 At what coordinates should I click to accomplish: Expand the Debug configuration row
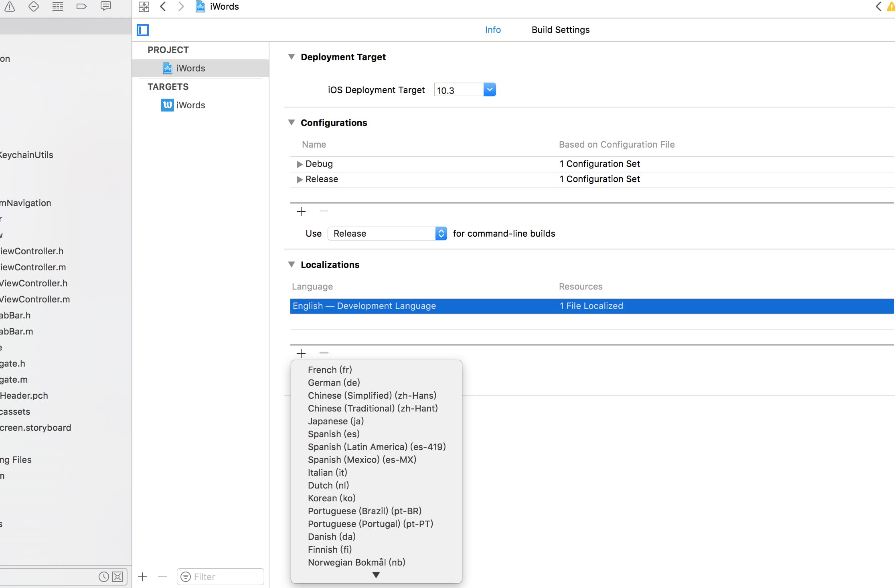pos(299,164)
